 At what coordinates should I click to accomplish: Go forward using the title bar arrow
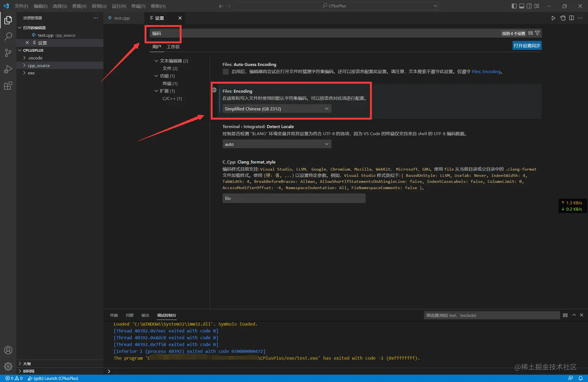(x=228, y=6)
